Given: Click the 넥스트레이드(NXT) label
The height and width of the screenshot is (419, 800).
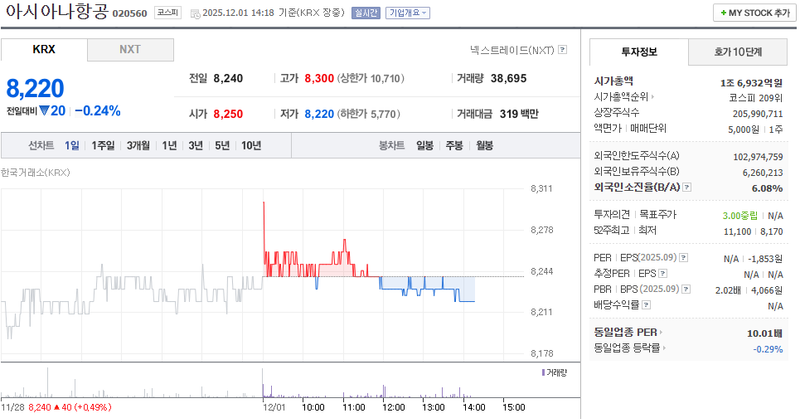Looking at the screenshot, I should (x=512, y=50).
